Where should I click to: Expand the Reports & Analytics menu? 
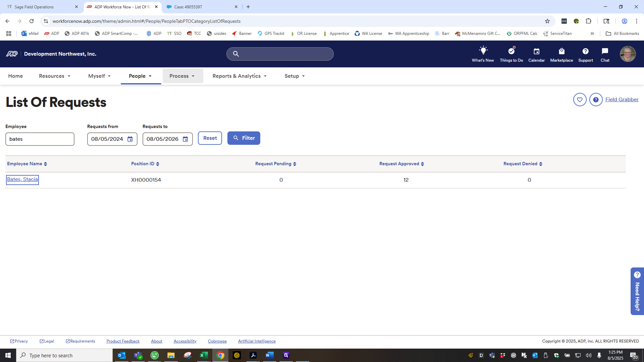tap(239, 76)
